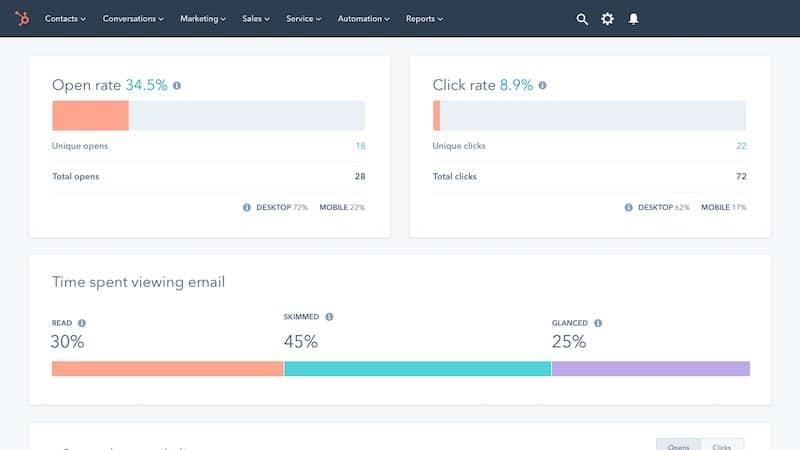Switch the activity chart to Opens
The width and height of the screenshot is (800, 450).
(x=678, y=447)
